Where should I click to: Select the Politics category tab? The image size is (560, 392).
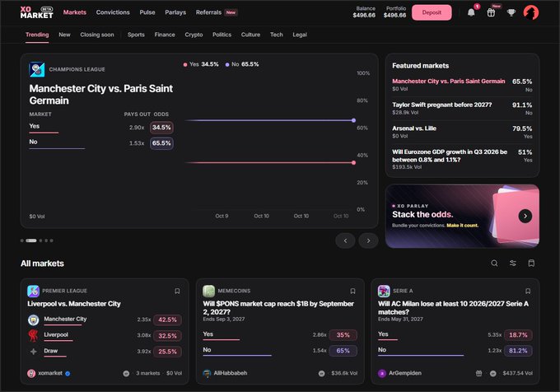(222, 35)
